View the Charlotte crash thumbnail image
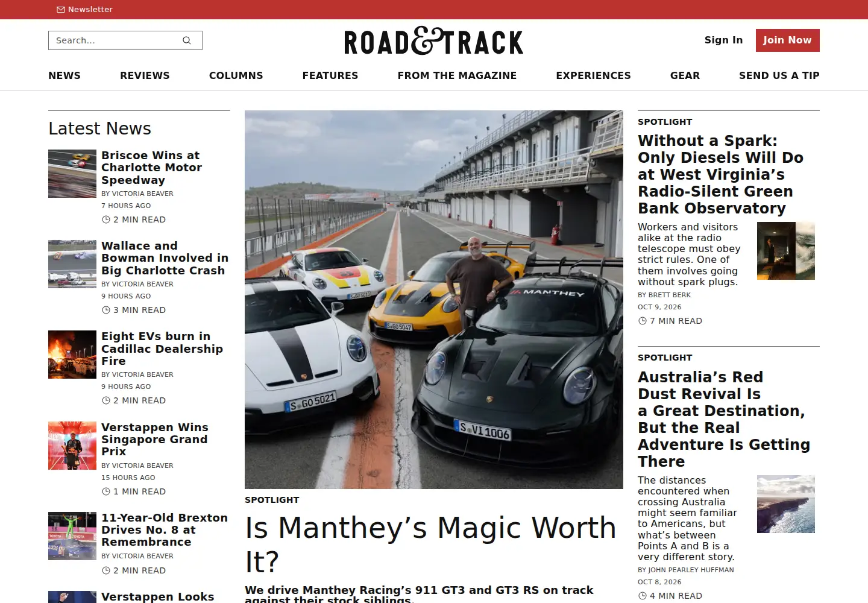This screenshot has width=868, height=603. pos(72,264)
